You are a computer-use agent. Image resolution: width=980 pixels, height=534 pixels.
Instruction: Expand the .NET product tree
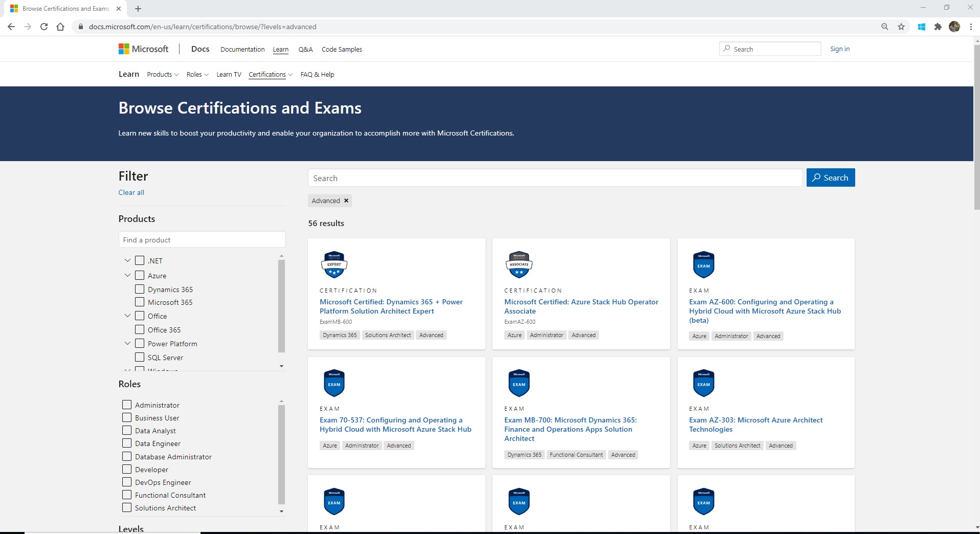[127, 260]
